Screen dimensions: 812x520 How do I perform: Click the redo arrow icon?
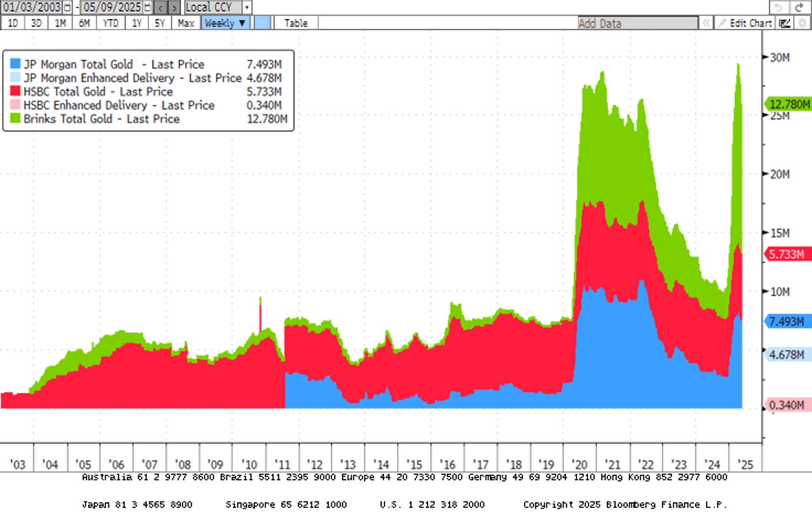pos(800,7)
